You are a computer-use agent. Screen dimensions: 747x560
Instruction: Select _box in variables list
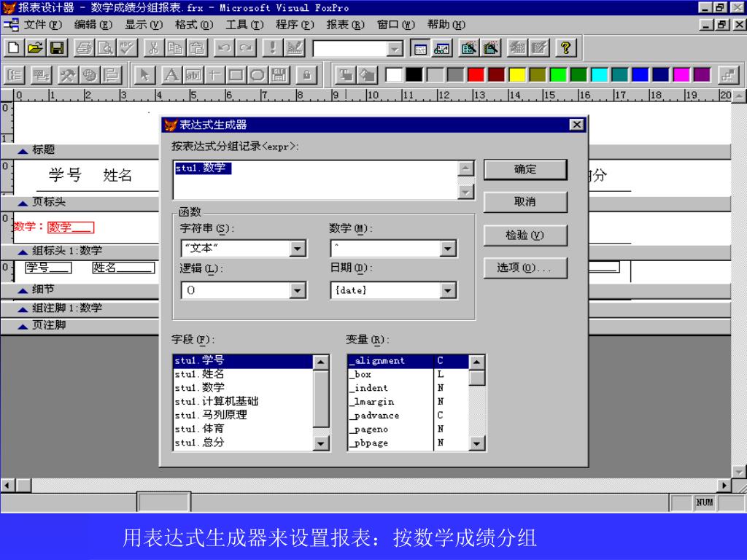pyautogui.click(x=408, y=374)
